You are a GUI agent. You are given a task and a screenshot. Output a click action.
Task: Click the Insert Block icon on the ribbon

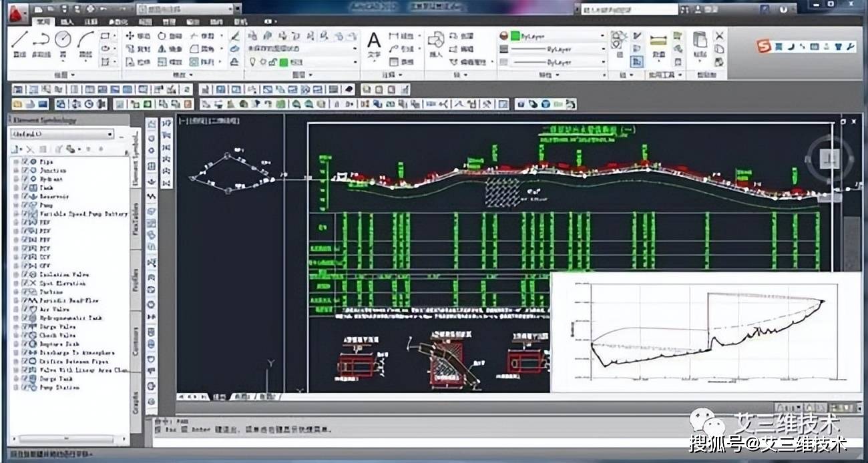click(436, 41)
